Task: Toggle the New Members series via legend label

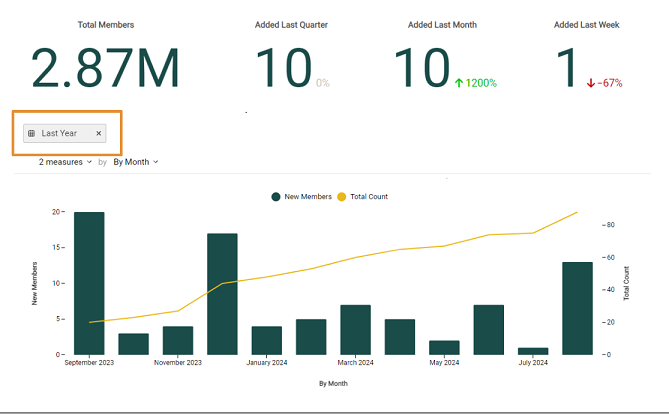Action: point(309,196)
